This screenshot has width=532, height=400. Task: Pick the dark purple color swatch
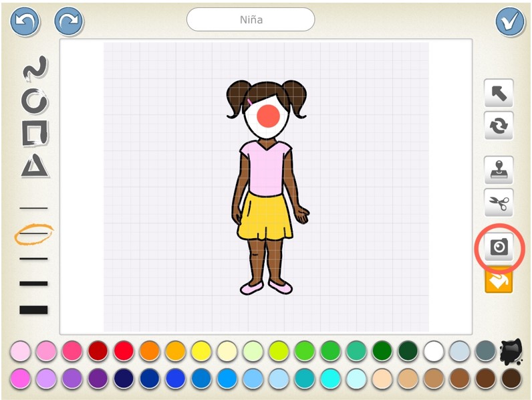(98, 379)
